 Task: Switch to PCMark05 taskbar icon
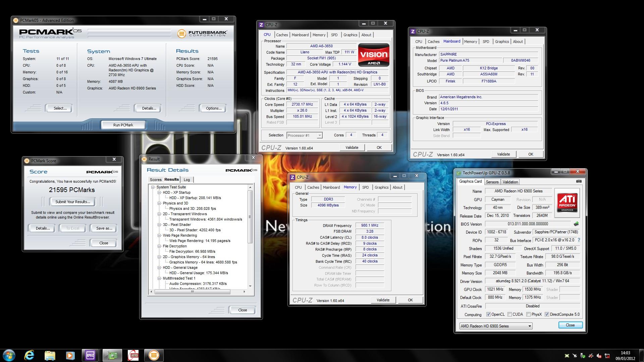154,355
